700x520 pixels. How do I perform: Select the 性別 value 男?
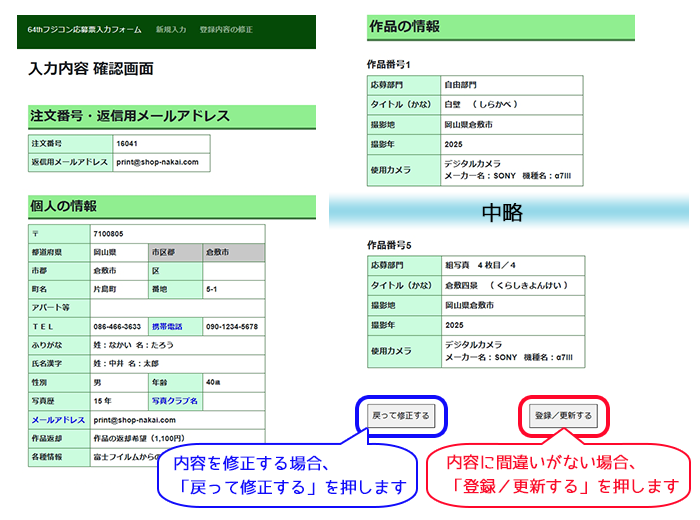[x=97, y=383]
